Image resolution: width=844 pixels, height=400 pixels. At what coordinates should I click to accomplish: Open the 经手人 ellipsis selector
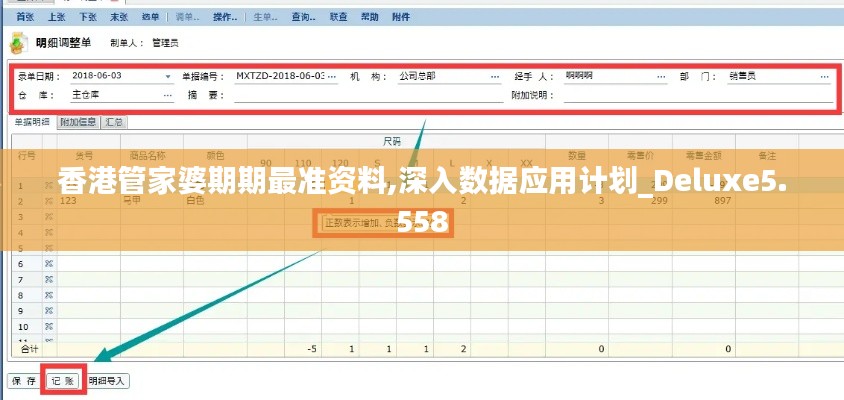click(x=662, y=77)
